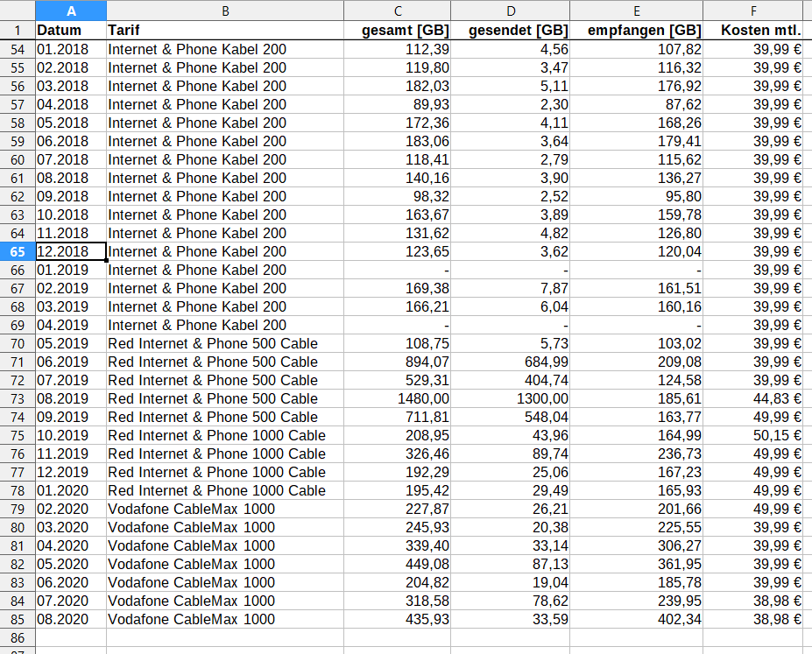Click sent value 7,87

[510, 288]
